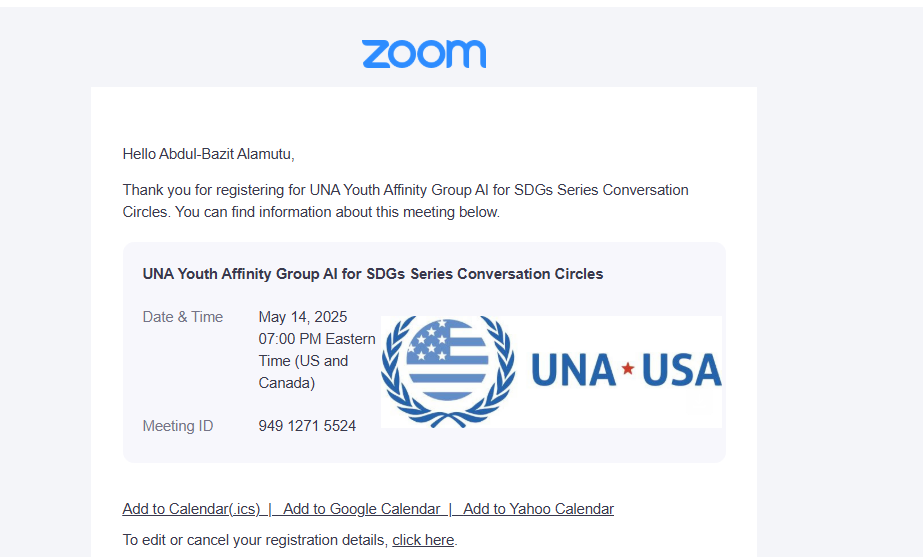Click the "Thank you for registering" paragraph

pos(405,190)
